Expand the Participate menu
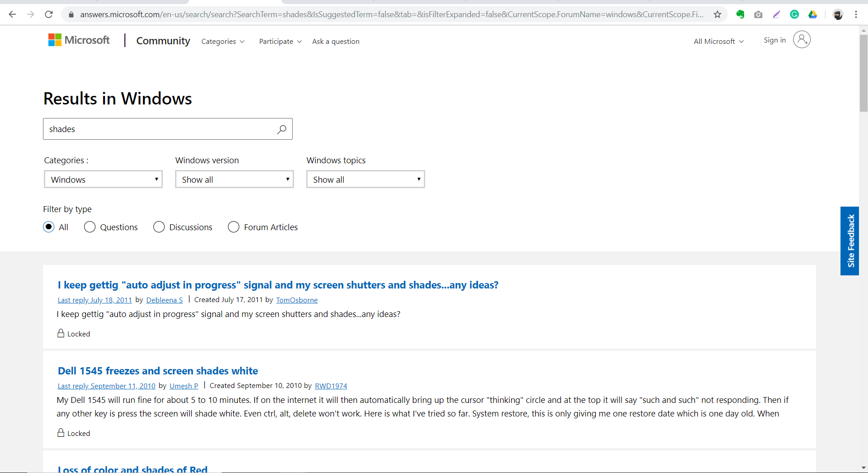Image resolution: width=868 pixels, height=473 pixels. point(280,42)
